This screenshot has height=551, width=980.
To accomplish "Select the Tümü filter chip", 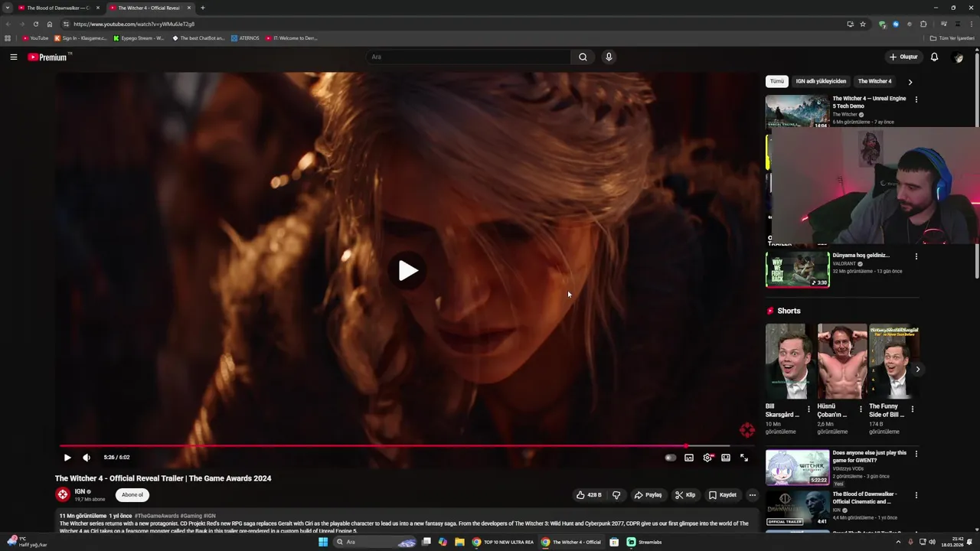I will point(777,81).
